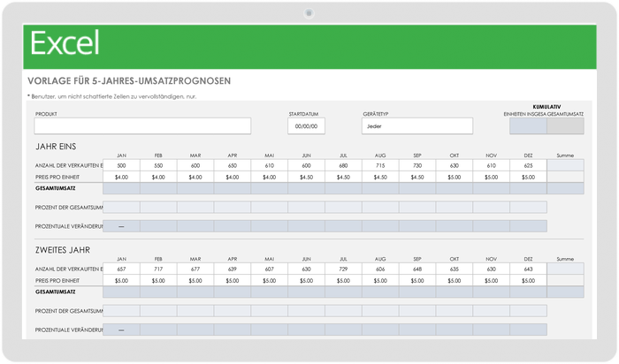Select Jahr Eins JAN price cell $4.00
This screenshot has width=619, height=364.
[121, 177]
